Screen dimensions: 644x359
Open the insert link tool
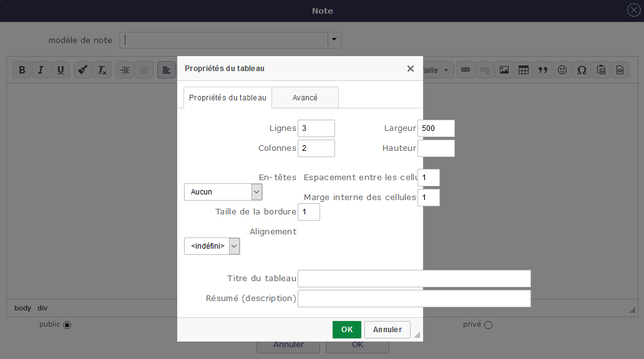tap(465, 70)
